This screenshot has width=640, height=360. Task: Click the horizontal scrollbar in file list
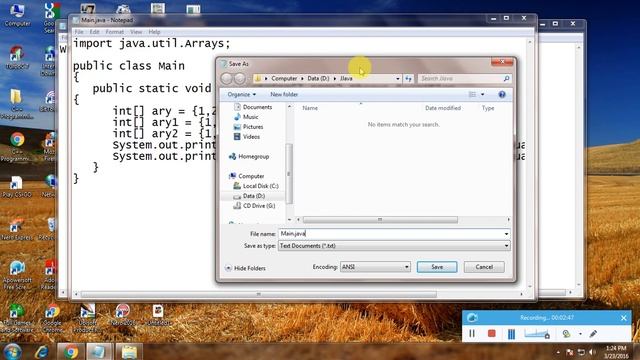380,220
